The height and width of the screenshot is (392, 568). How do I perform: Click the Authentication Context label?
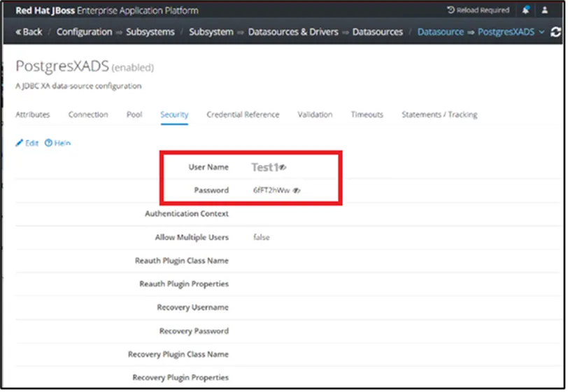tap(187, 214)
